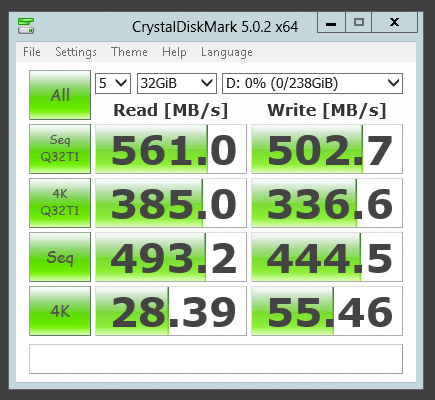Image resolution: width=435 pixels, height=400 pixels.
Task: Click the 28.39 4K read result bar
Action: point(171,311)
